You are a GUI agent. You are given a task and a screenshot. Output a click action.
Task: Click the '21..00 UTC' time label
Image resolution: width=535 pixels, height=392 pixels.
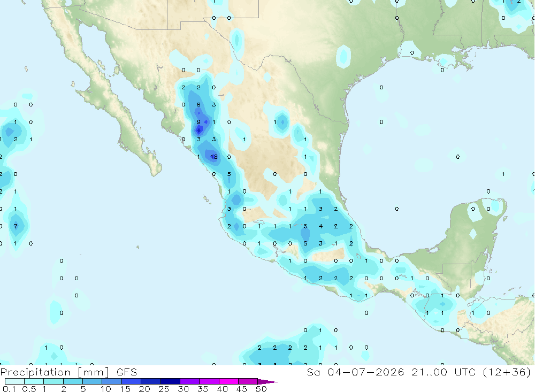[444, 372]
